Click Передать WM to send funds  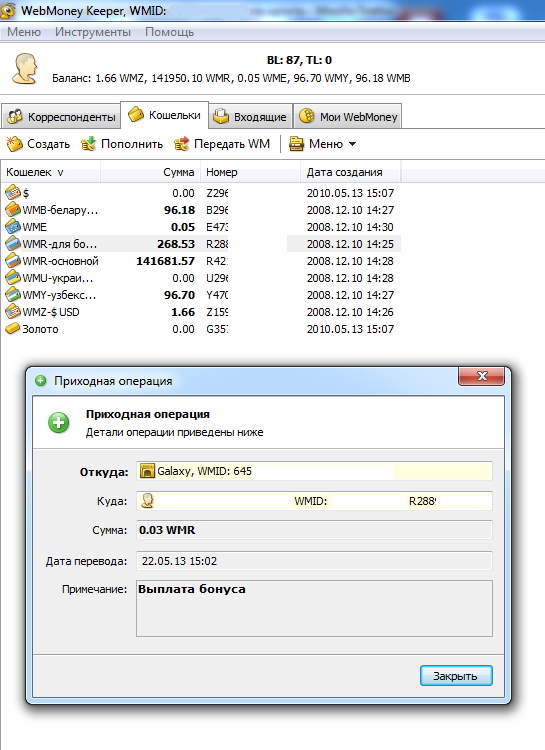222,144
